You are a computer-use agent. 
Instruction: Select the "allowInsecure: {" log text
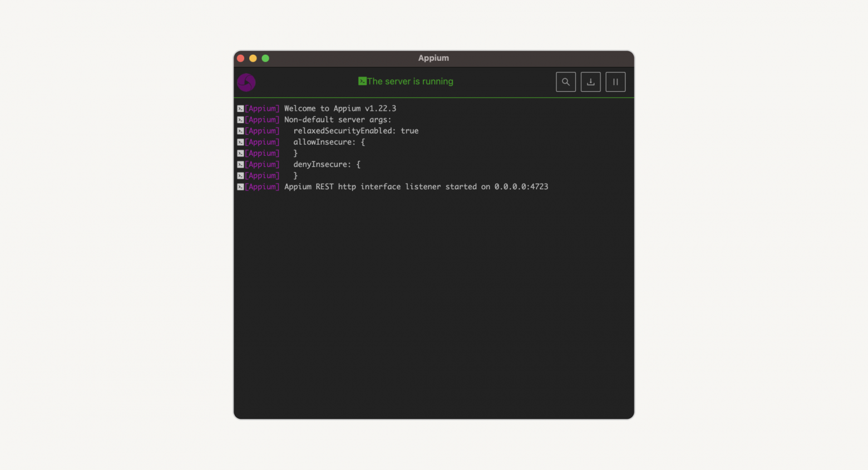(x=329, y=142)
